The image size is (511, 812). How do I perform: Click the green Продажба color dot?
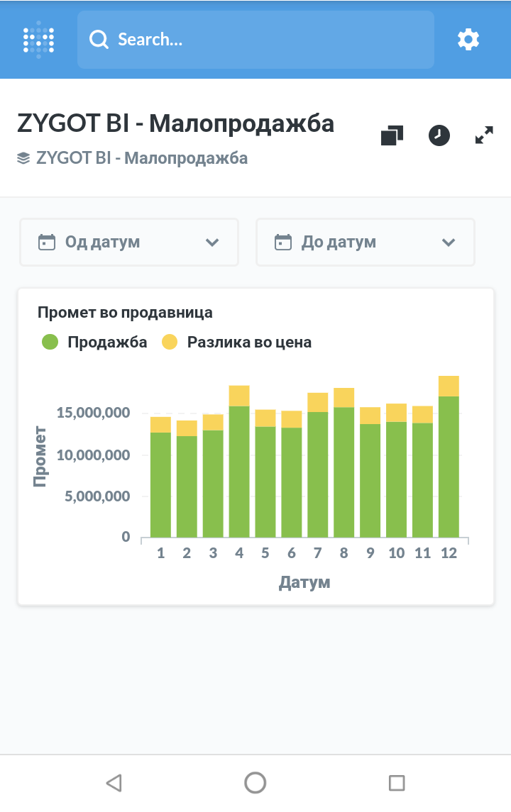pos(50,343)
